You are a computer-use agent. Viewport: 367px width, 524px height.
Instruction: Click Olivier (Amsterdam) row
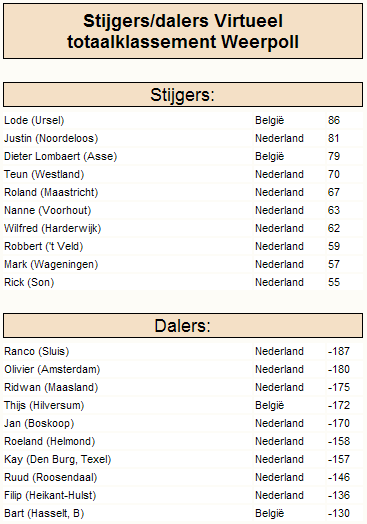click(x=183, y=370)
